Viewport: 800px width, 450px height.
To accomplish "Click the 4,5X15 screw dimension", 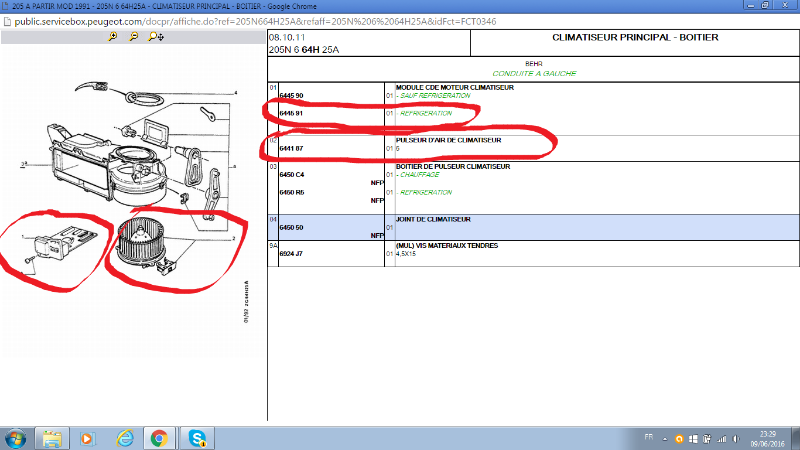I will (x=406, y=254).
